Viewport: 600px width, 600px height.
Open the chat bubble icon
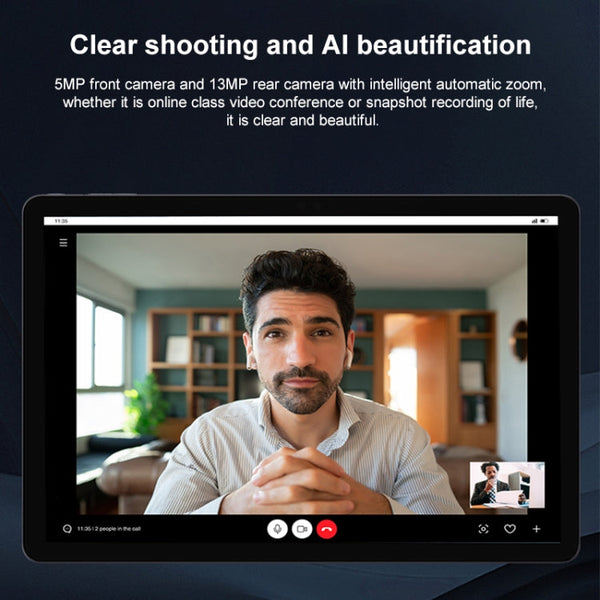67,529
